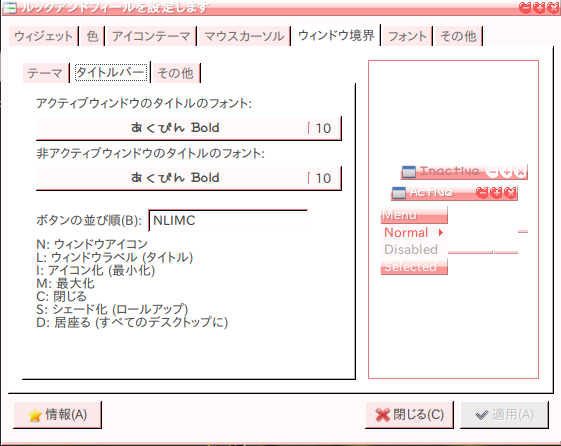
Task: Click the button order field containing NLIMC
Action: [x=228, y=220]
